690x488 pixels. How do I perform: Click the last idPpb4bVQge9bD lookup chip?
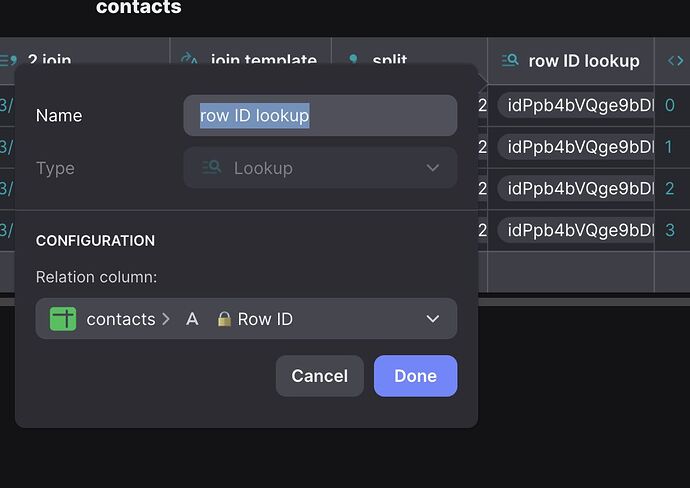(578, 230)
